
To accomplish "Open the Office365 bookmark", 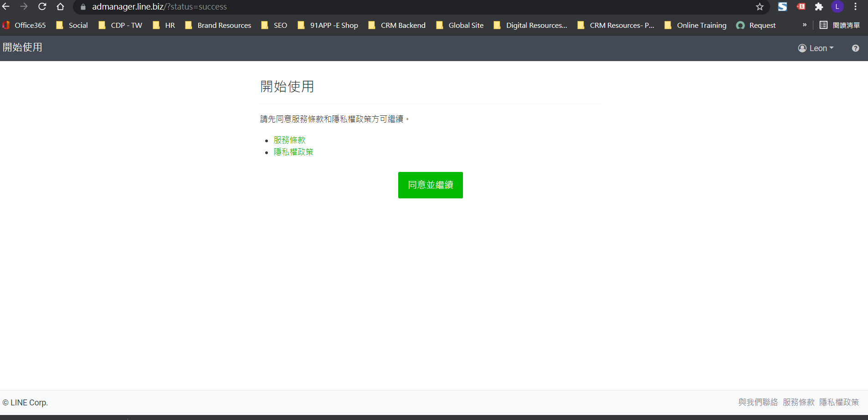I will pyautogui.click(x=25, y=26).
